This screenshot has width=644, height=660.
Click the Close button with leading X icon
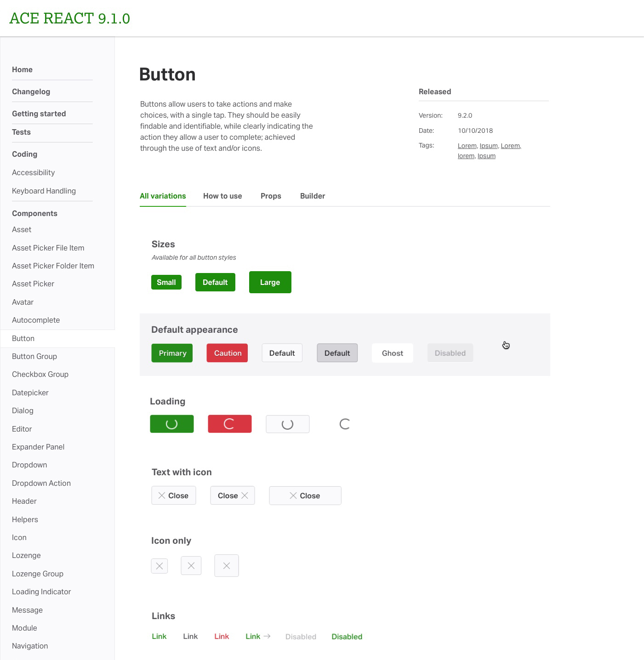pyautogui.click(x=174, y=495)
